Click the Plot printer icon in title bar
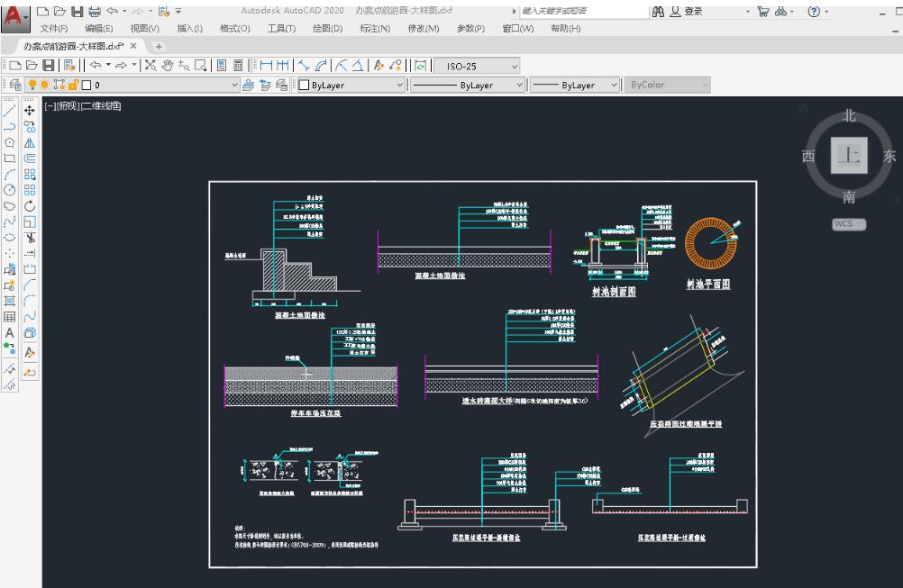903x588 pixels. [x=95, y=11]
